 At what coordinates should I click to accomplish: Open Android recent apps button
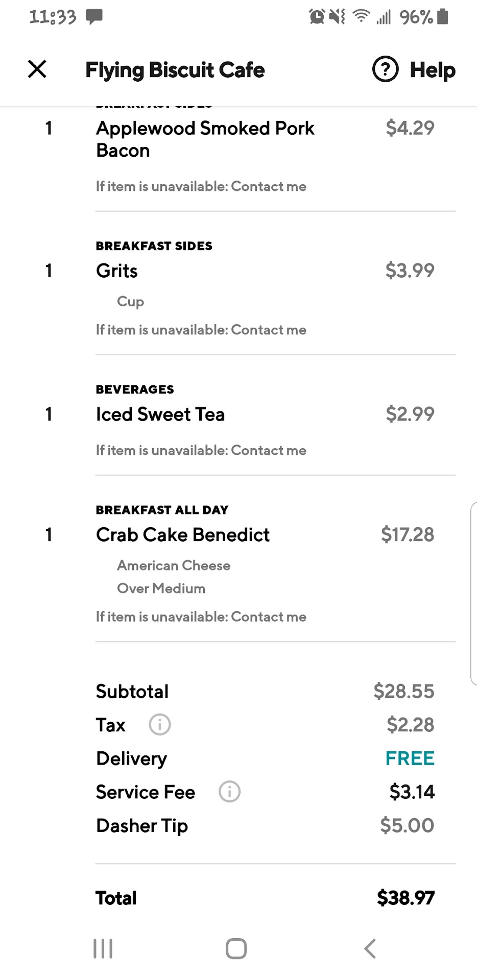103,949
